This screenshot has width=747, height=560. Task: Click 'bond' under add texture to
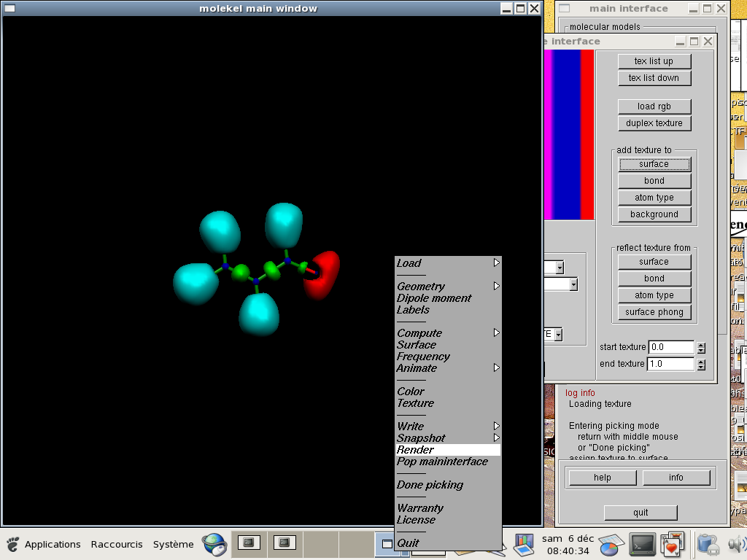point(654,181)
